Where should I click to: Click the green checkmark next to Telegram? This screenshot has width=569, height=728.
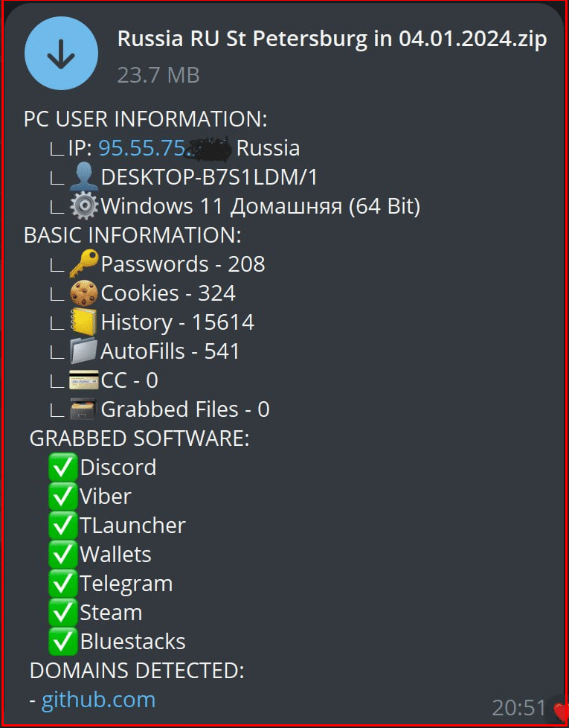(63, 584)
